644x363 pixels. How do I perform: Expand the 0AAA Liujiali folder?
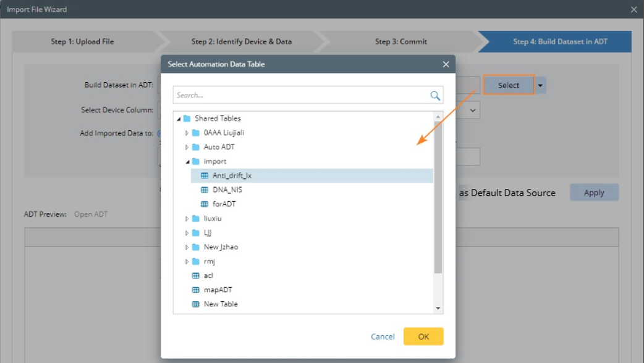pos(187,133)
